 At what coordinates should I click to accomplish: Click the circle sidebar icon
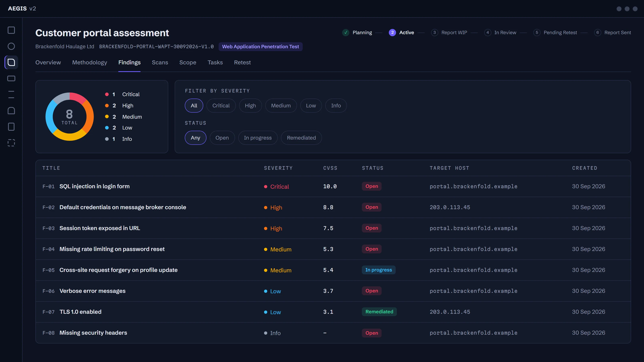[x=11, y=46]
